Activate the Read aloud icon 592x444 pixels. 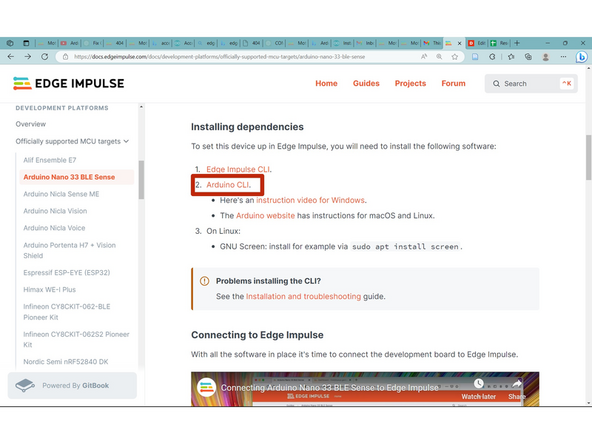(x=424, y=57)
